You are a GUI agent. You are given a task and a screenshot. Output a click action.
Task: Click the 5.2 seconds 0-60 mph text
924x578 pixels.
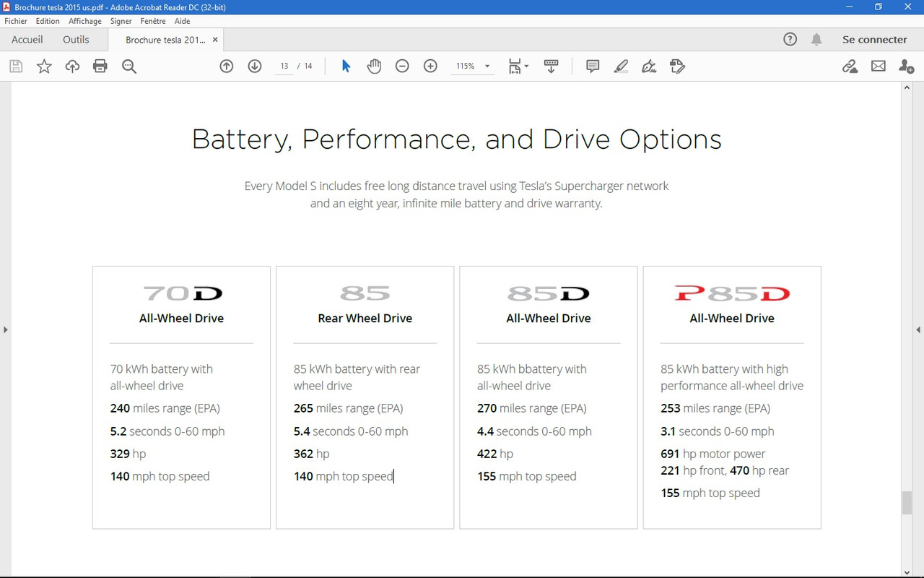click(167, 431)
